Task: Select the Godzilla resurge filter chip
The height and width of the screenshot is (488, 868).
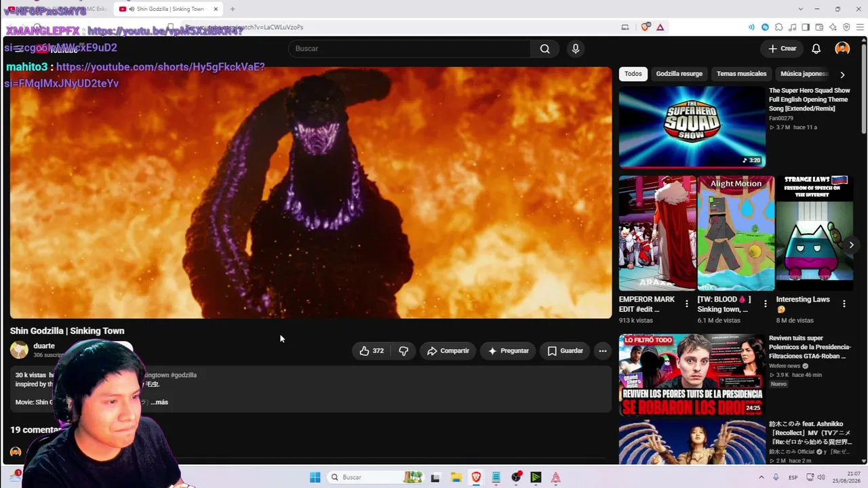Action: [679, 74]
